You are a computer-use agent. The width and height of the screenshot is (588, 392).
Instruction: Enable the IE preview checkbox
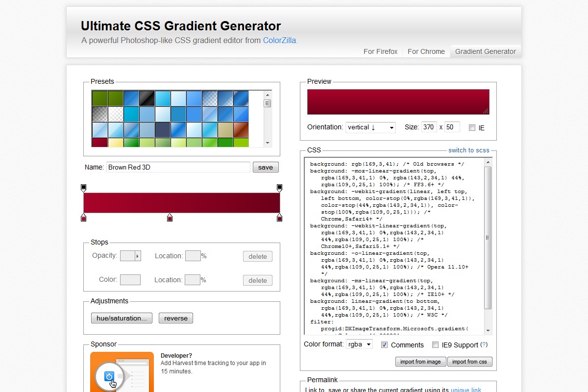click(472, 128)
